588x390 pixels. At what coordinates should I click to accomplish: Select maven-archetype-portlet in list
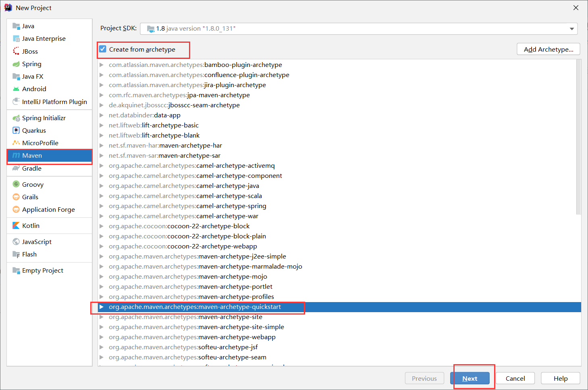[x=339, y=287]
